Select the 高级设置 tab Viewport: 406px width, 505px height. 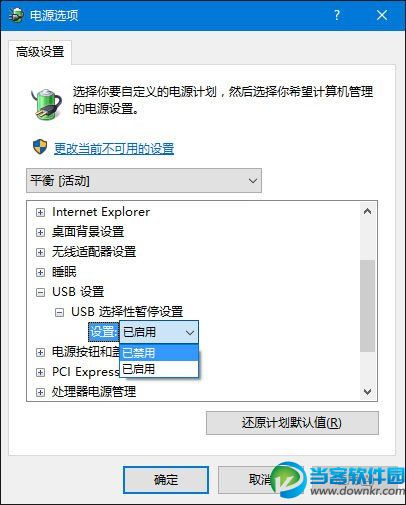tap(40, 52)
